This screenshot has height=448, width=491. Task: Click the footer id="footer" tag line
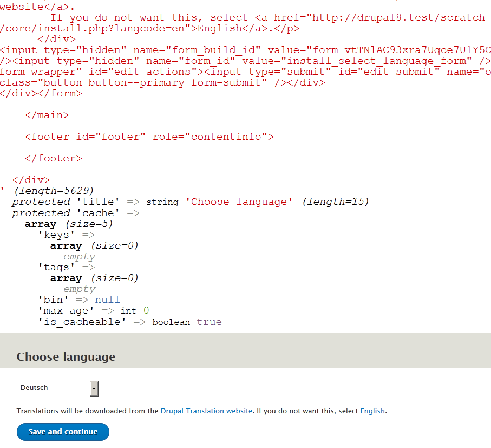click(x=149, y=137)
